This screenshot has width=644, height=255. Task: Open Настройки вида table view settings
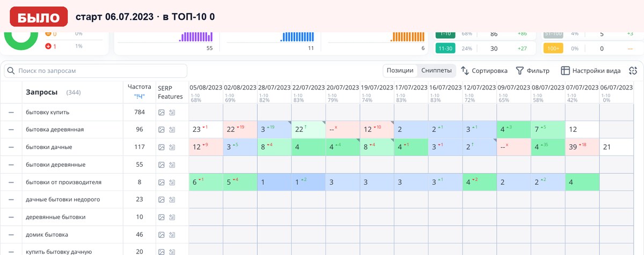[x=591, y=71]
